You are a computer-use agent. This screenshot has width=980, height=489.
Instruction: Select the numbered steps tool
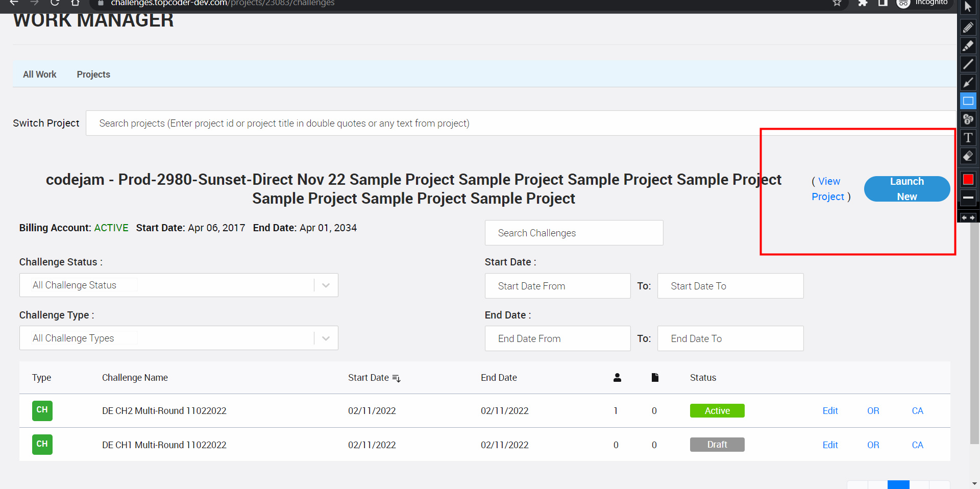(968, 119)
